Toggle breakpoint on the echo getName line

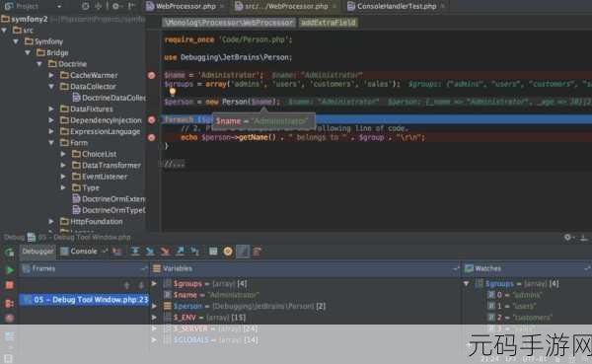coord(151,137)
